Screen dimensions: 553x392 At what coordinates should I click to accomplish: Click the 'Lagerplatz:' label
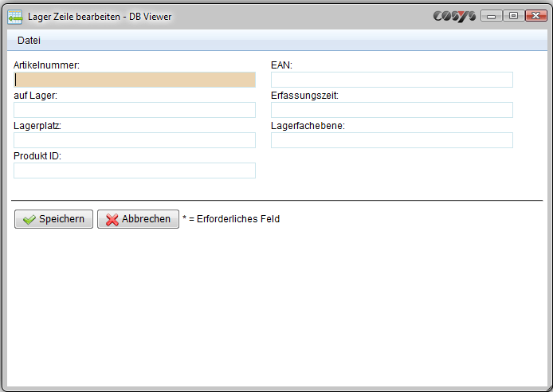37,126
